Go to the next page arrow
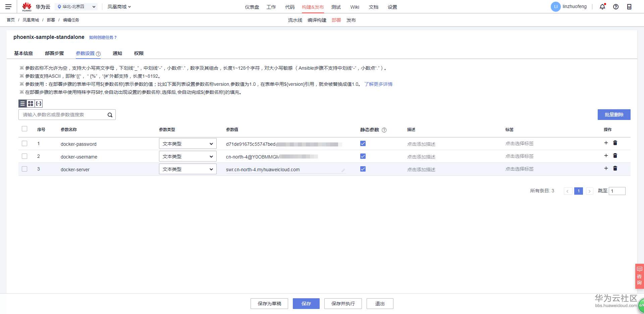644x314 pixels. click(x=589, y=191)
